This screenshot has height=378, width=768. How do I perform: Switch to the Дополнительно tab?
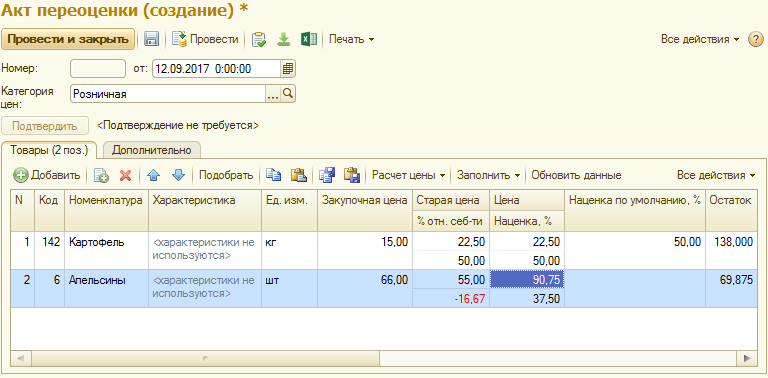click(151, 150)
